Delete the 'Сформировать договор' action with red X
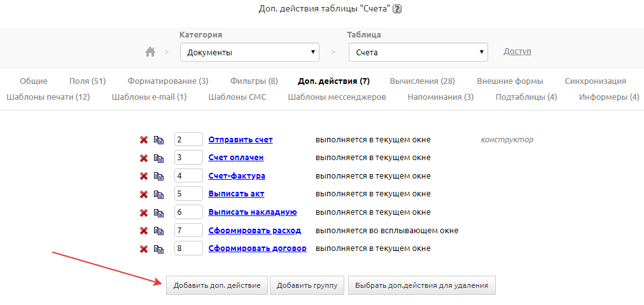This screenshot has width=644, height=305. [x=144, y=248]
